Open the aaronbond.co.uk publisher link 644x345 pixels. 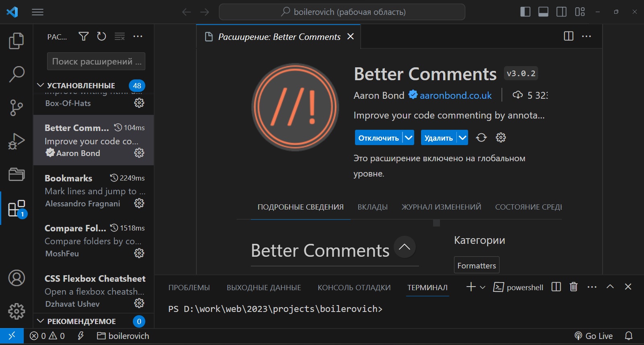(x=456, y=96)
